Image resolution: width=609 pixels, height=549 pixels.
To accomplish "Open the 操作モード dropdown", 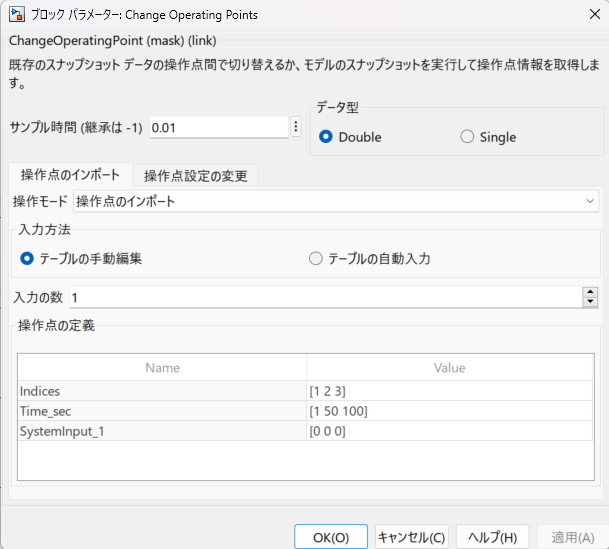I will pos(336,201).
